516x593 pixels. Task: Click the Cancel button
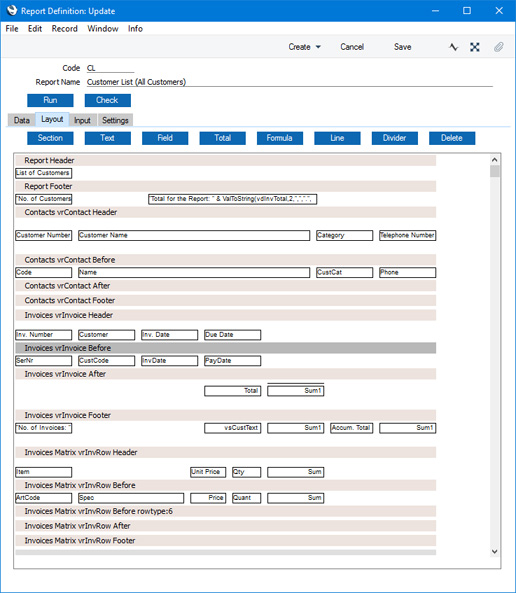point(352,47)
